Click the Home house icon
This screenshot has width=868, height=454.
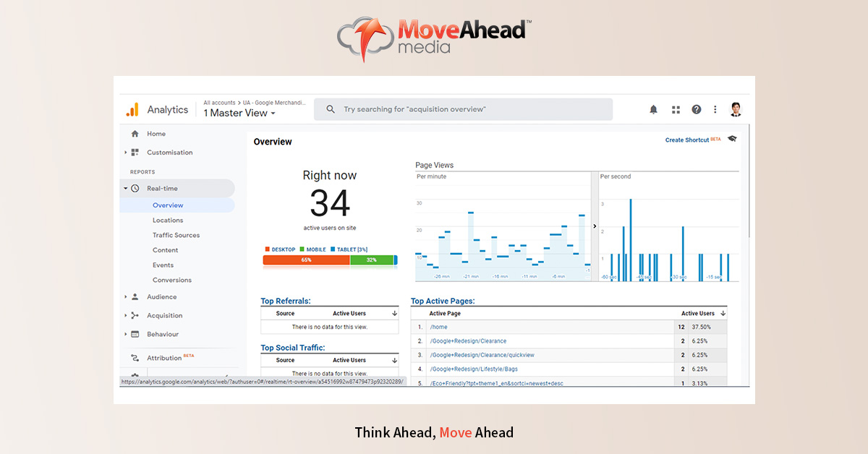pyautogui.click(x=135, y=134)
